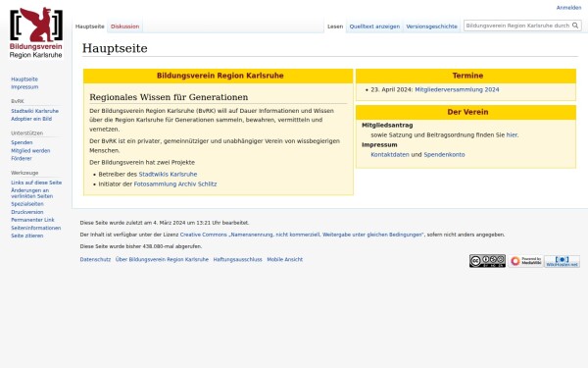Open Änderungen an verlinkten Seiten

32,193
